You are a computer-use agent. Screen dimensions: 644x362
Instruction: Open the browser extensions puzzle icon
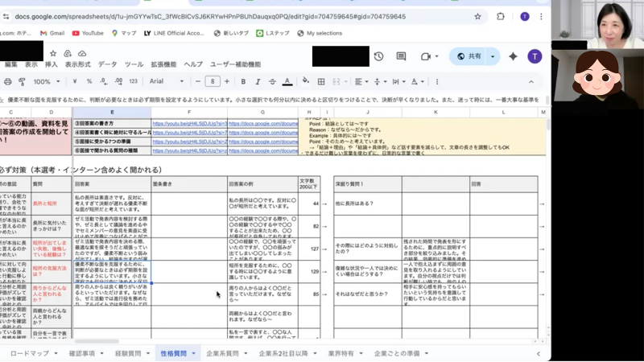(500, 16)
